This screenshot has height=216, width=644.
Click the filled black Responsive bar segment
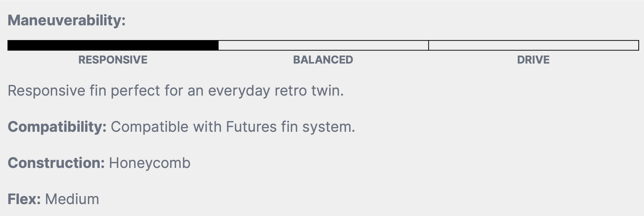(x=113, y=45)
